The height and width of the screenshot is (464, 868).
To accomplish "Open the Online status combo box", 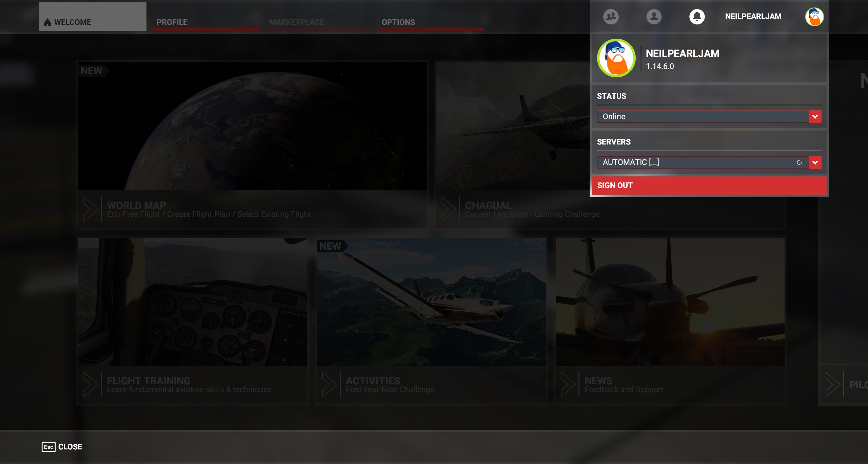I will coord(702,117).
